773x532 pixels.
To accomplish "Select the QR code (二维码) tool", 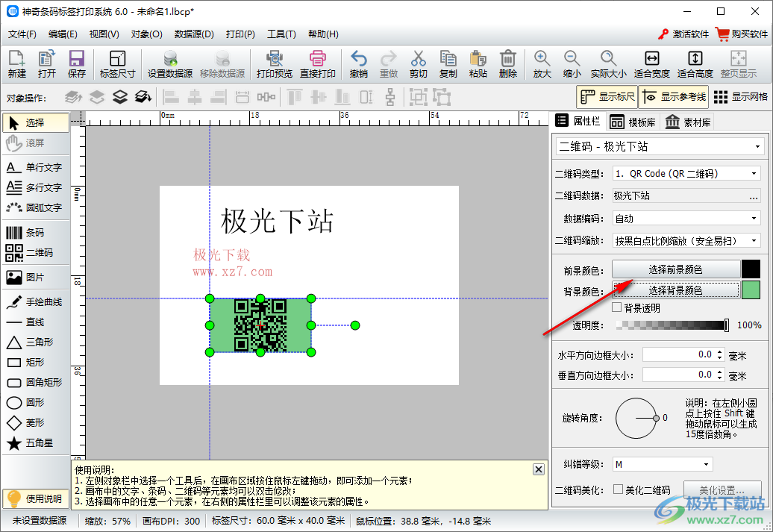I will point(36,252).
